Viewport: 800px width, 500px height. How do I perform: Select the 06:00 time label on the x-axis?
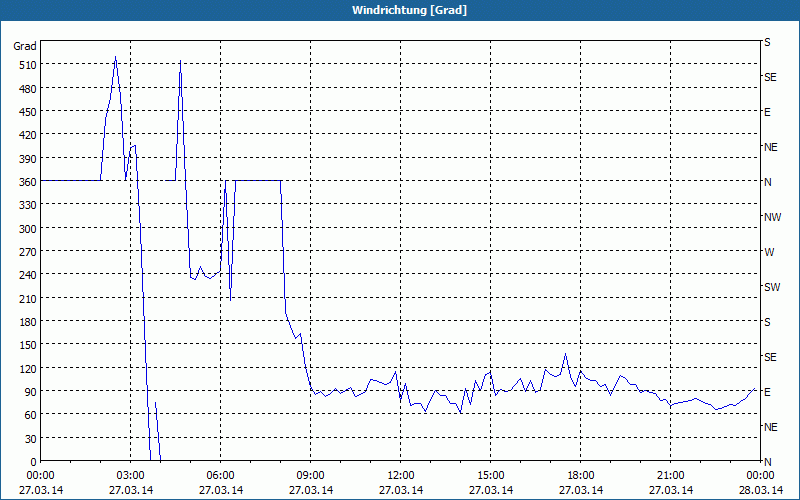pos(220,476)
